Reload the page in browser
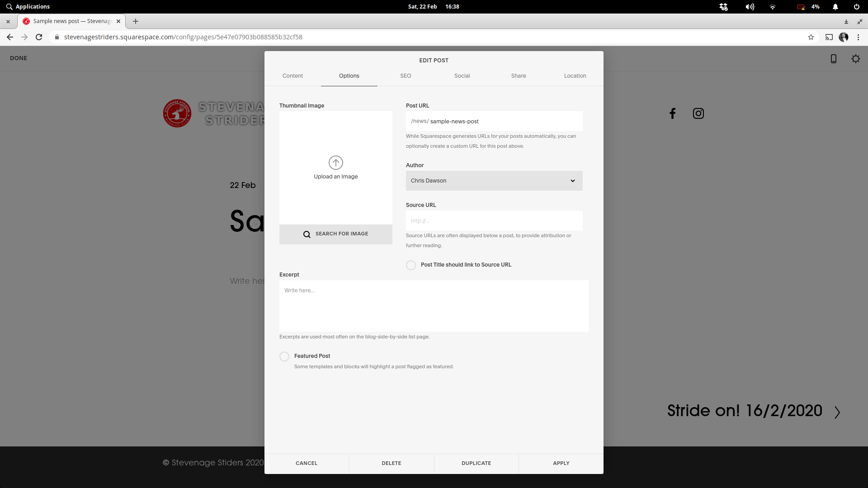 [39, 37]
